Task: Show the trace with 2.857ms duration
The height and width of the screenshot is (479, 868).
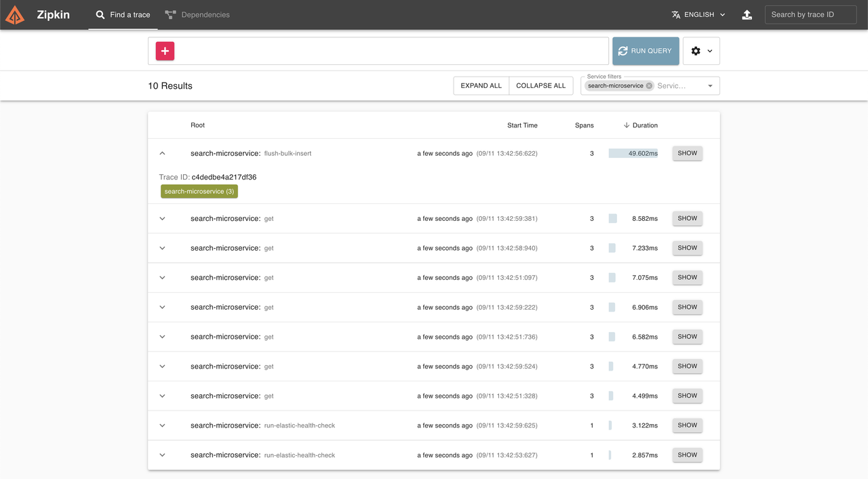Action: (687, 455)
